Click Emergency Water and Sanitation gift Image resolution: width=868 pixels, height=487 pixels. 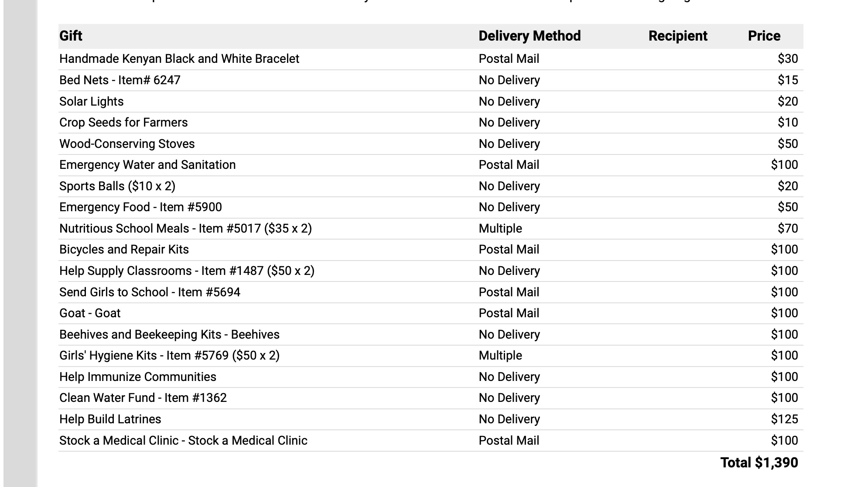(147, 165)
